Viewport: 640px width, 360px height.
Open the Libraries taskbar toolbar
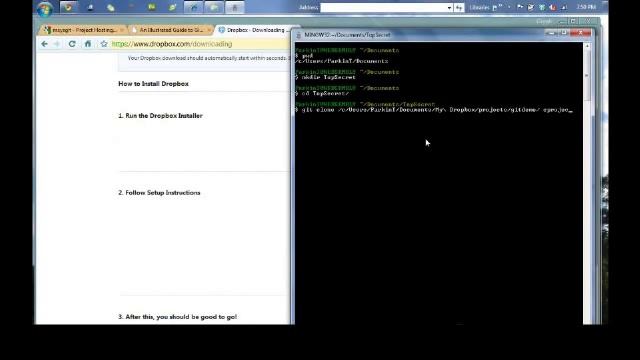[x=480, y=7]
